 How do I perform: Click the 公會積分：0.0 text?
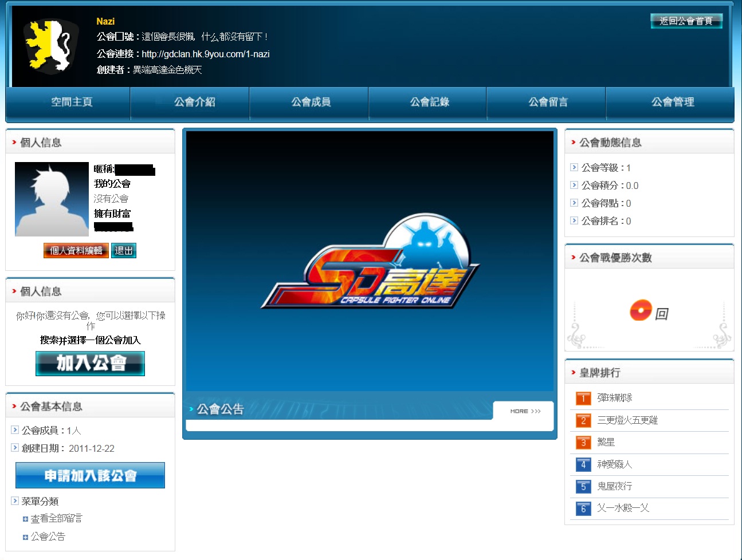coord(610,186)
